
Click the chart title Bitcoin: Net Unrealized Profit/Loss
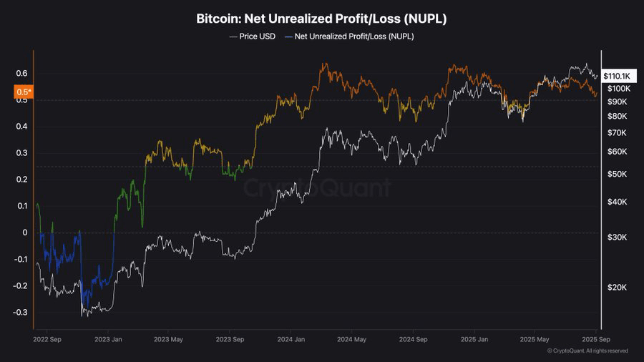[x=321, y=19]
